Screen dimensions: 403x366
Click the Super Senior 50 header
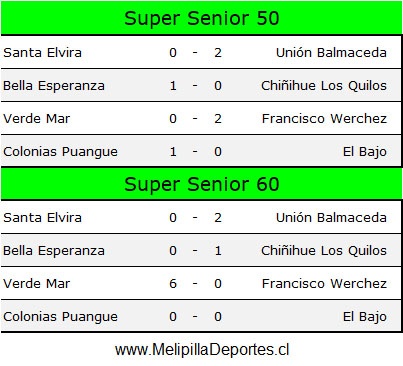coord(202,18)
